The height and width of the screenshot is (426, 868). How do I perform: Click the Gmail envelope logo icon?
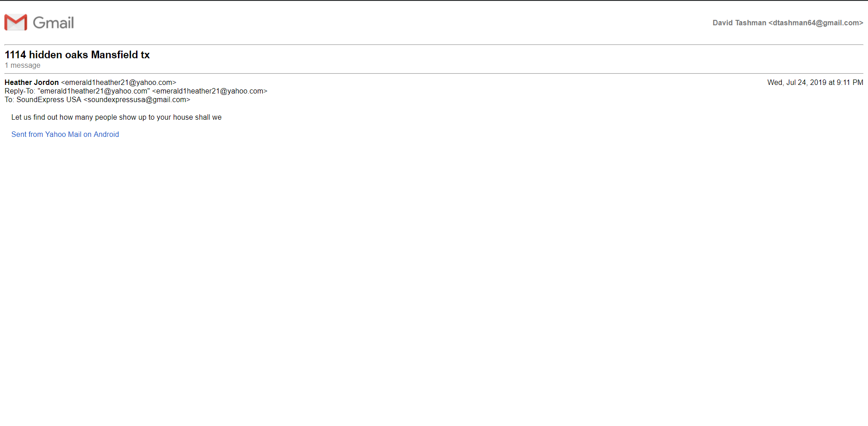click(x=16, y=22)
